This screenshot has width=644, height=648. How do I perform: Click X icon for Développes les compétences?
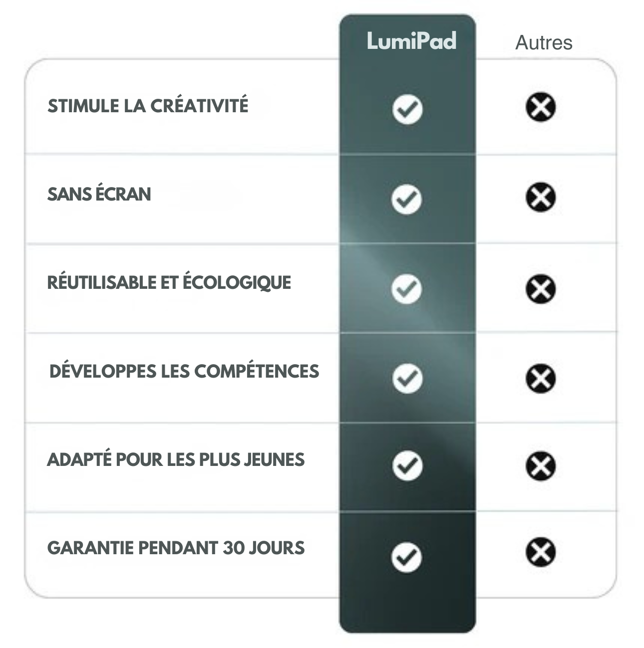[x=541, y=378]
